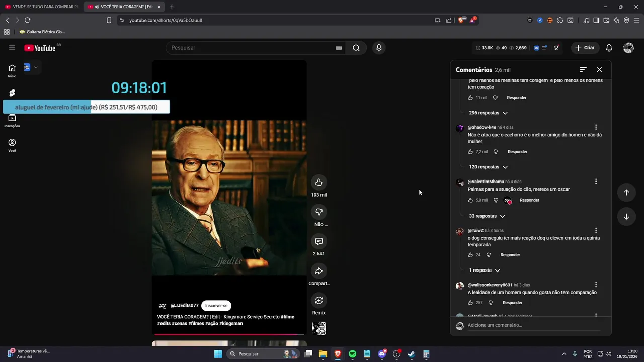Screen dimensions: 644x362
Task: Start voice search with the microphone
Action: pos(379,48)
